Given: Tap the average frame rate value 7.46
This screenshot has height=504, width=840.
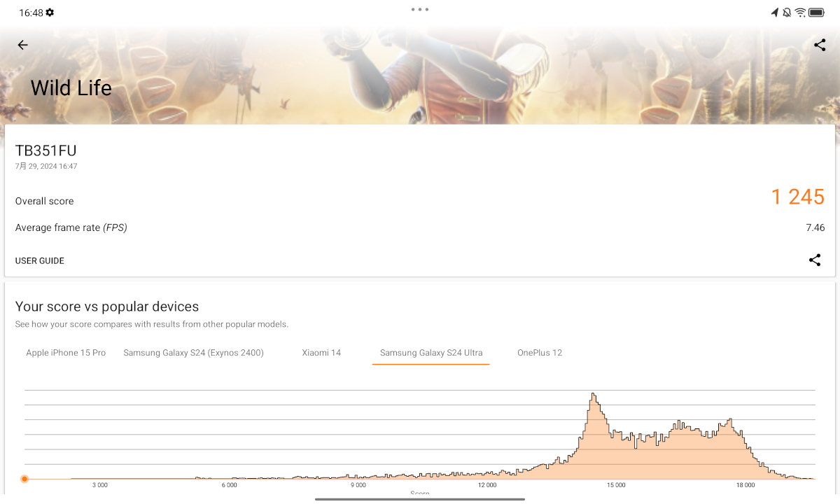Looking at the screenshot, I should (815, 227).
